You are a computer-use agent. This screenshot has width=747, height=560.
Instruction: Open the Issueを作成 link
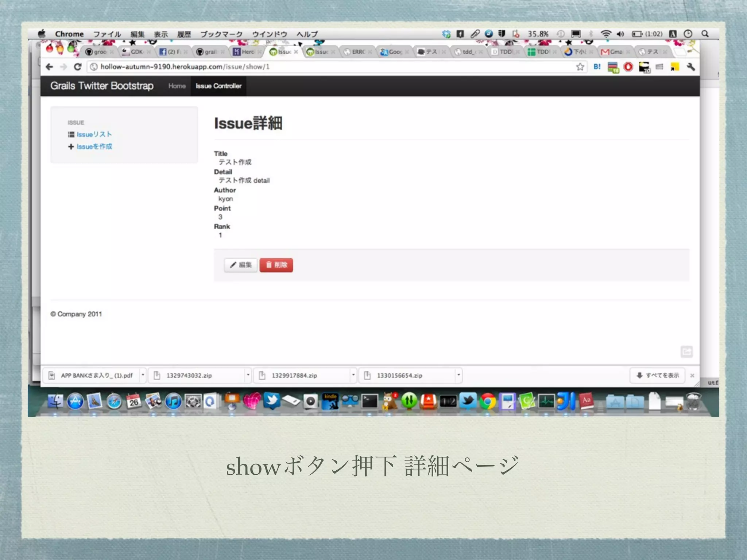tap(94, 147)
